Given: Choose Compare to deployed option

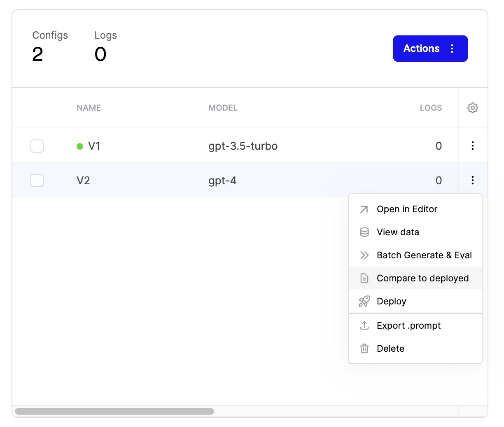Looking at the screenshot, I should point(415,278).
